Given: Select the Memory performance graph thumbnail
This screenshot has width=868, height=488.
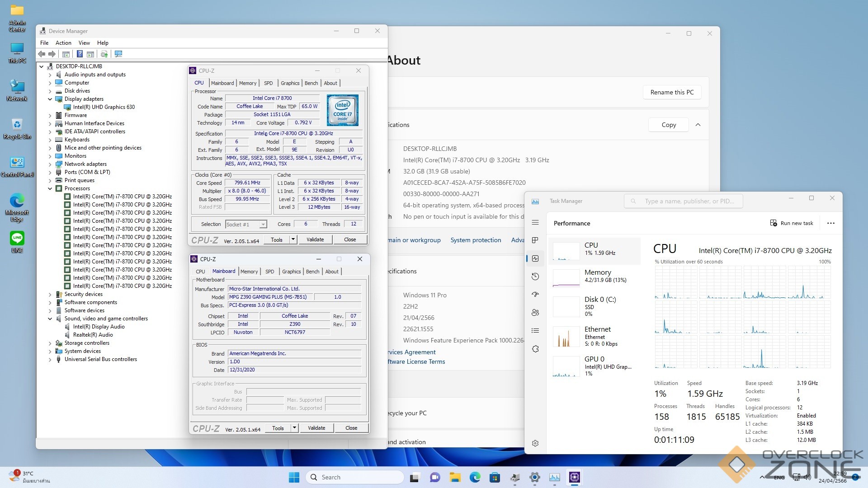Looking at the screenshot, I should (x=566, y=277).
